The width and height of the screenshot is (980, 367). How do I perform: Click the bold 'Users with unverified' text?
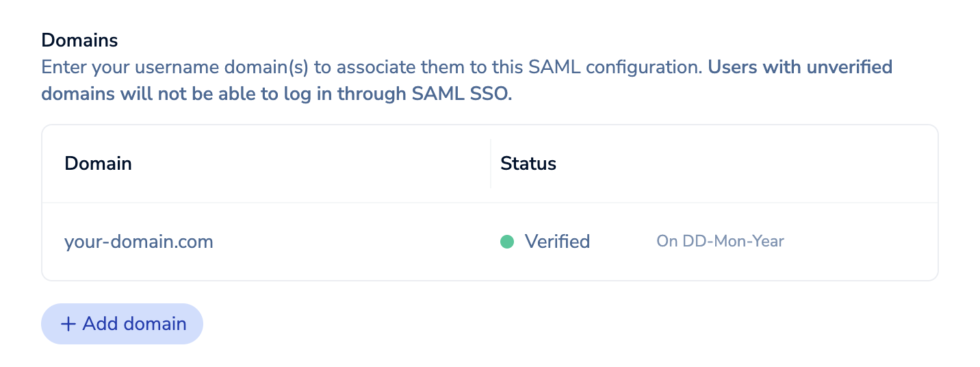click(x=800, y=68)
